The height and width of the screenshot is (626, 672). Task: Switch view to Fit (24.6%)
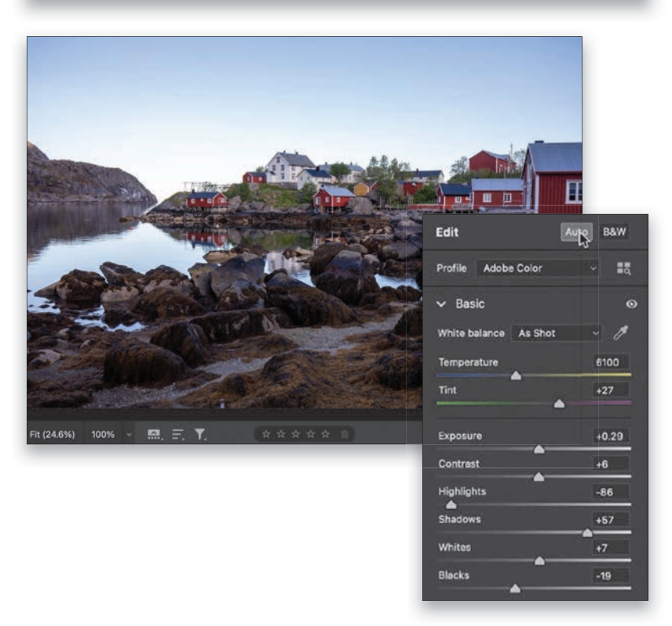click(53, 434)
